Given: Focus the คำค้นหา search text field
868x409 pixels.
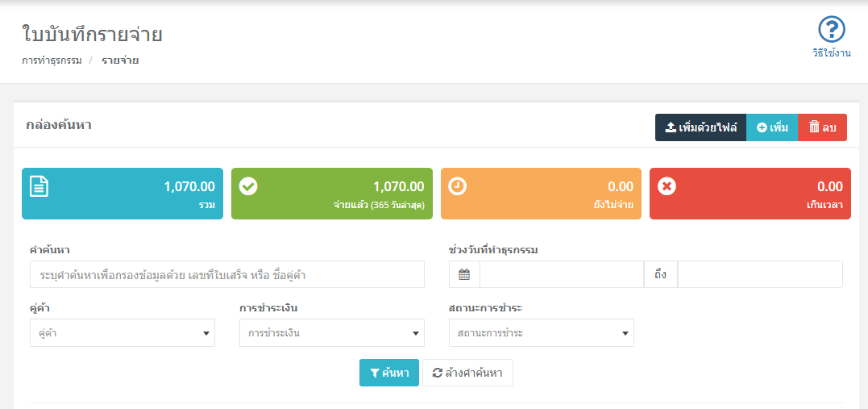Looking at the screenshot, I should click(x=227, y=274).
